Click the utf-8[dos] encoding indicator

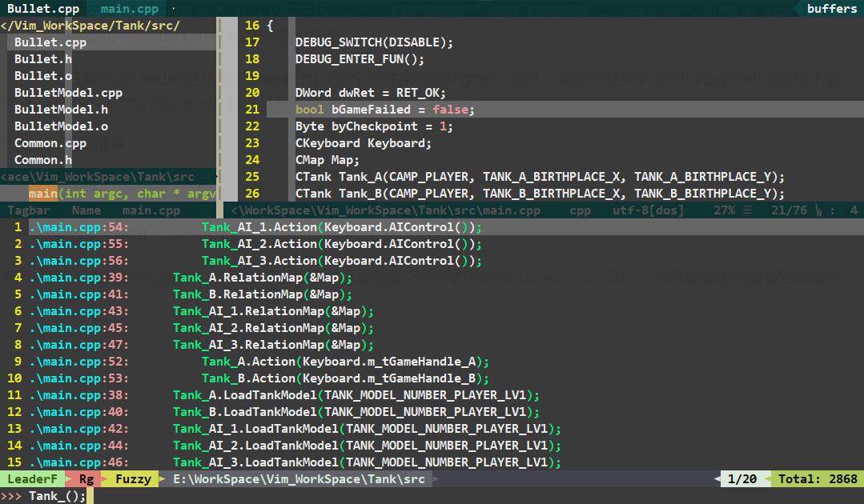click(x=648, y=210)
